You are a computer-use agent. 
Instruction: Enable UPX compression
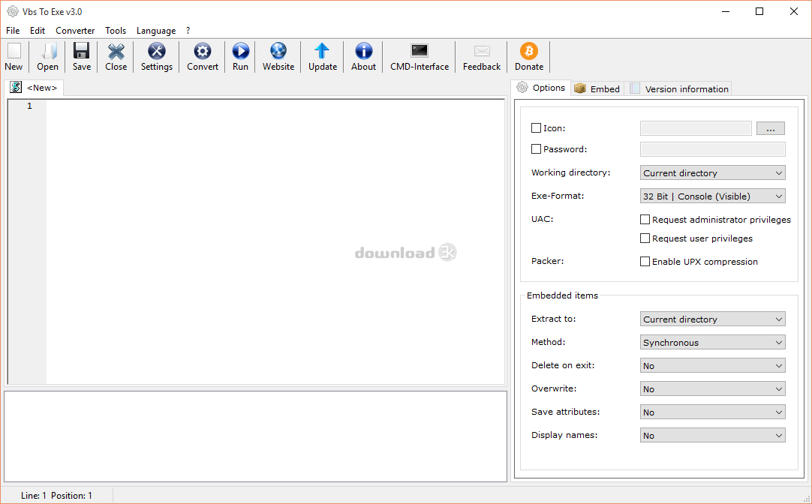pyautogui.click(x=645, y=261)
